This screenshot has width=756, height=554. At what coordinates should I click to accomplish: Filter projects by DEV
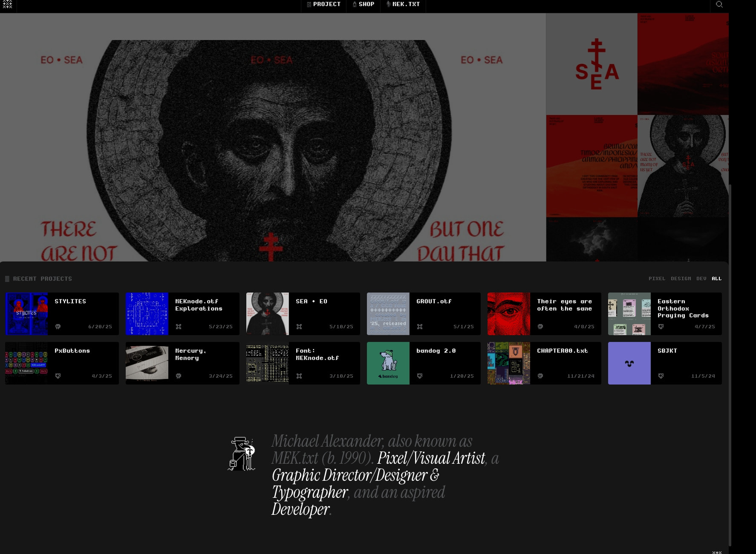pos(701,278)
